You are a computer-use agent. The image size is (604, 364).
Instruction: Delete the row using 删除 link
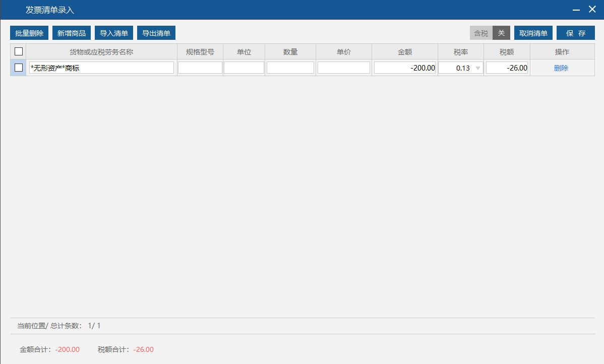(561, 68)
